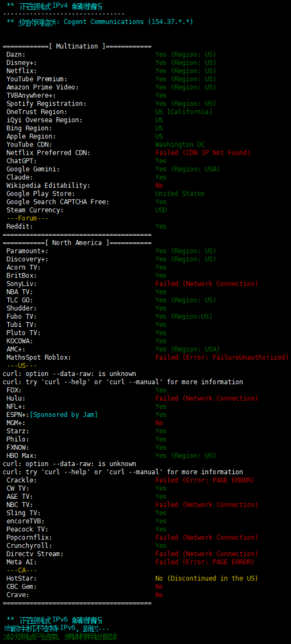Select the Meta AI label
The width and height of the screenshot is (291, 644).
pos(21,562)
